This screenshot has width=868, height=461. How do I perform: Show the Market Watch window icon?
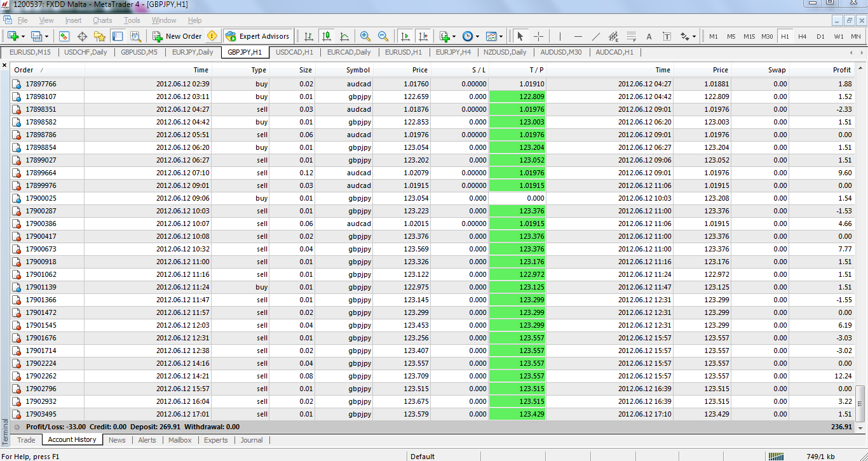pyautogui.click(x=64, y=36)
